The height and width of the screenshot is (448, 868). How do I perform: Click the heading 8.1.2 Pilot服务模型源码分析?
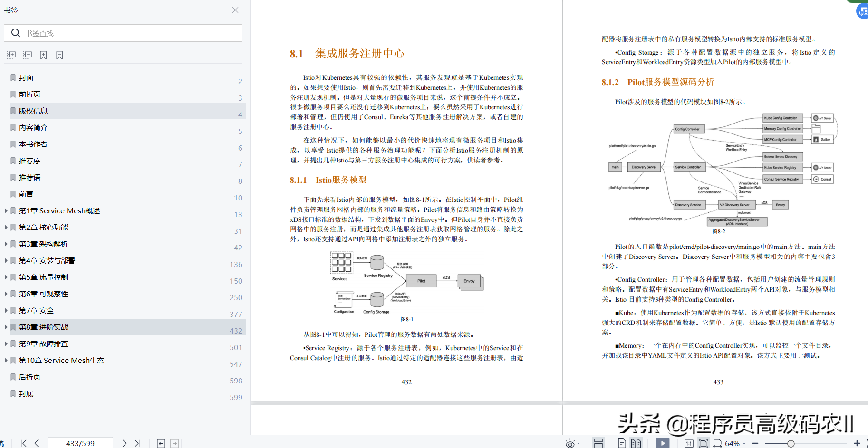coord(658,82)
